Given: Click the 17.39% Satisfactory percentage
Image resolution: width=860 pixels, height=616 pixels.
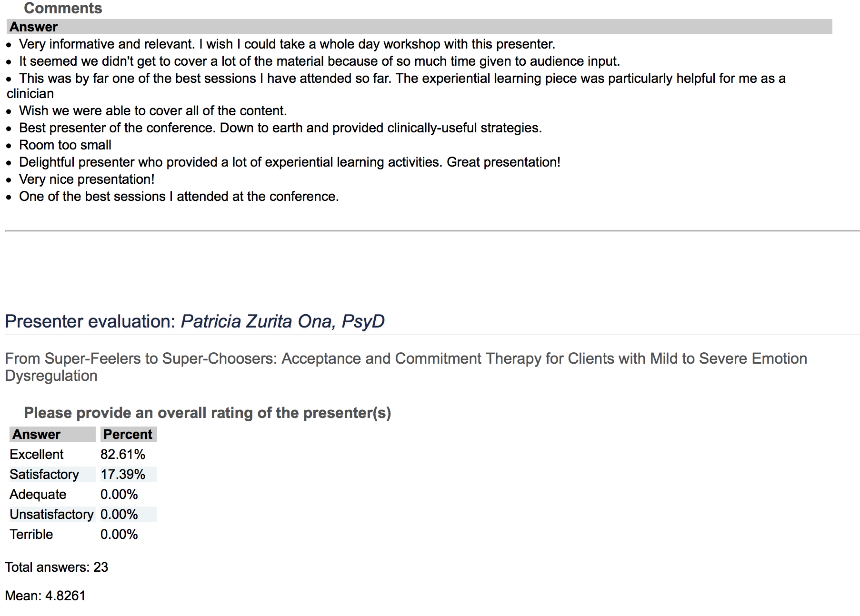Looking at the screenshot, I should 123,474.
